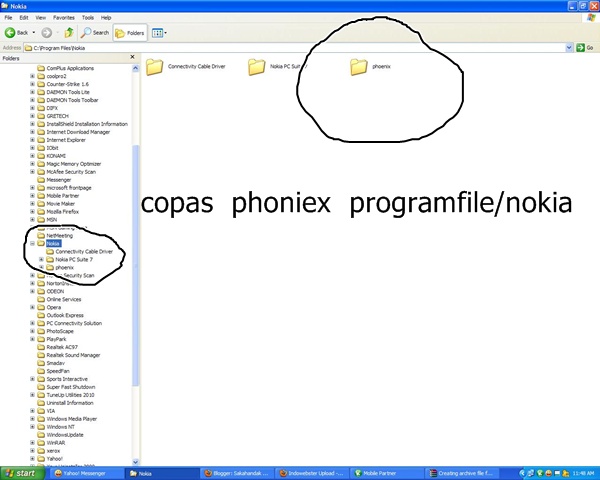This screenshot has width=600, height=480.
Task: Select DAEMON Tools Toolbar tree item
Action: pos(72,100)
